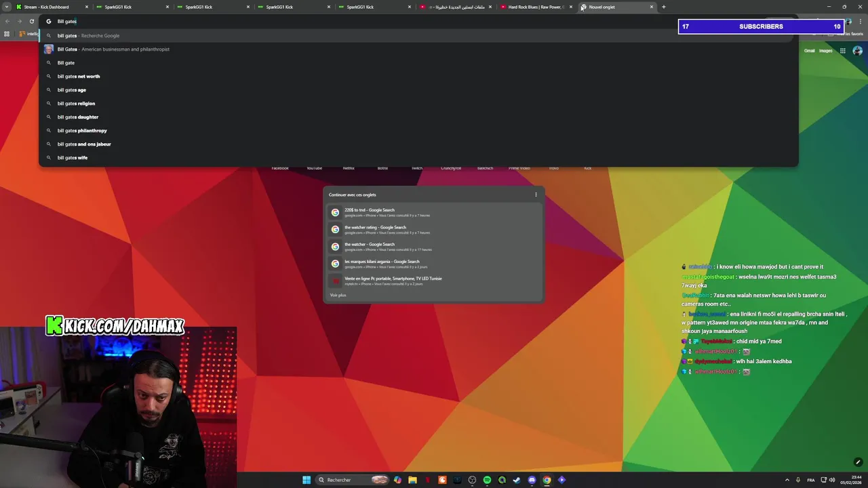Open the Google apps grid icon

pyautogui.click(x=843, y=51)
